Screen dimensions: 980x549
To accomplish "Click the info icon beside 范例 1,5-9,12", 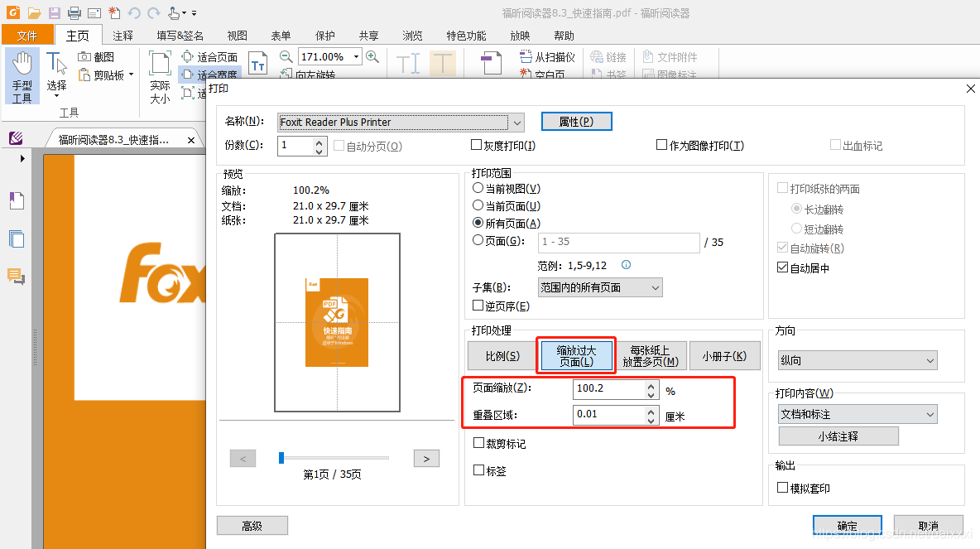I will coord(626,265).
